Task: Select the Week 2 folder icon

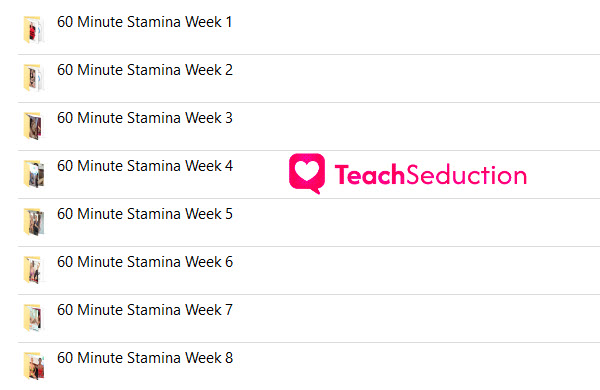Action: click(34, 78)
